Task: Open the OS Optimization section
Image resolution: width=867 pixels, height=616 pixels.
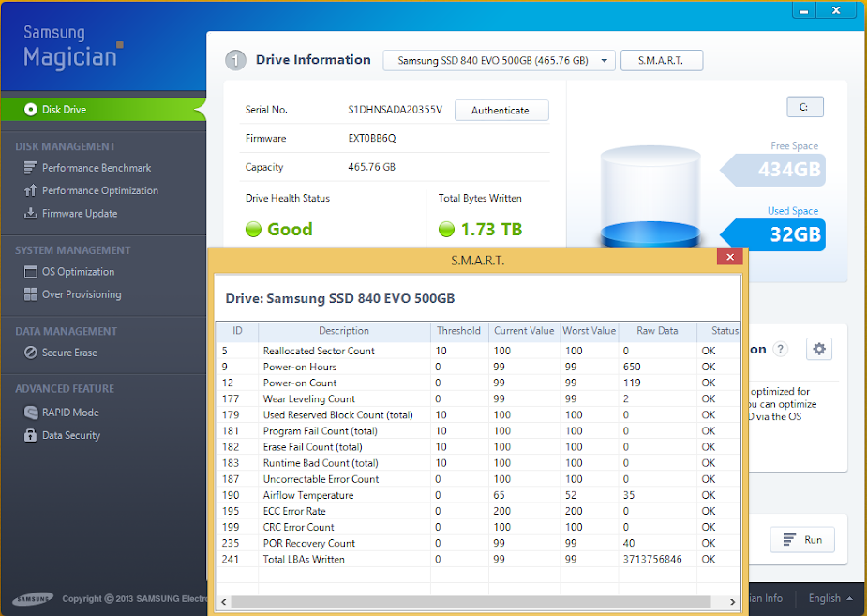Action: pos(78,272)
